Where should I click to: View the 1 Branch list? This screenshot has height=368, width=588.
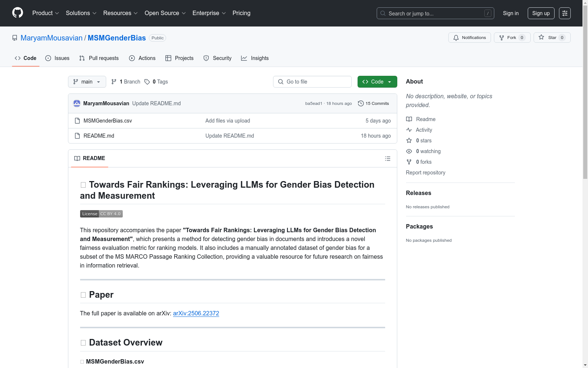coord(126,82)
